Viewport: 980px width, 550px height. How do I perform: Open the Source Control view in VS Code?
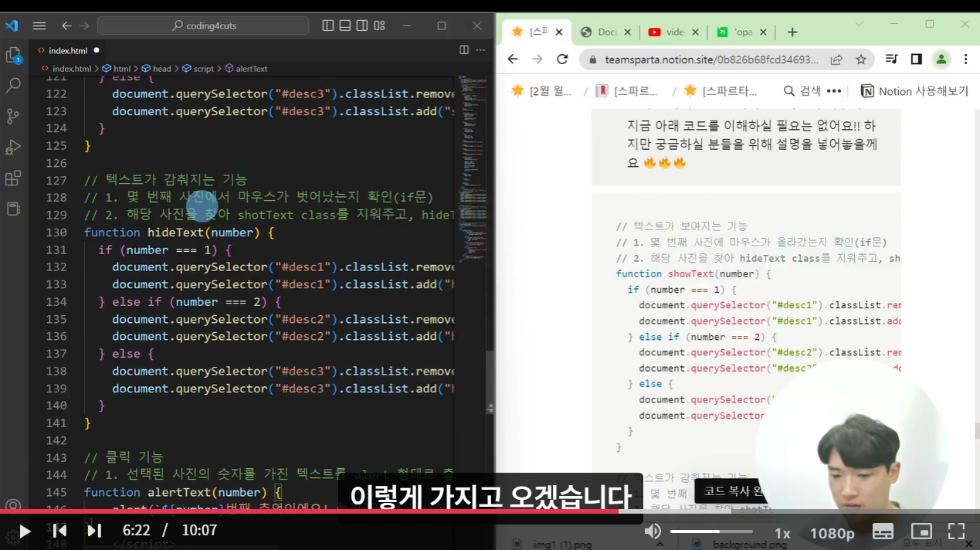(x=13, y=117)
